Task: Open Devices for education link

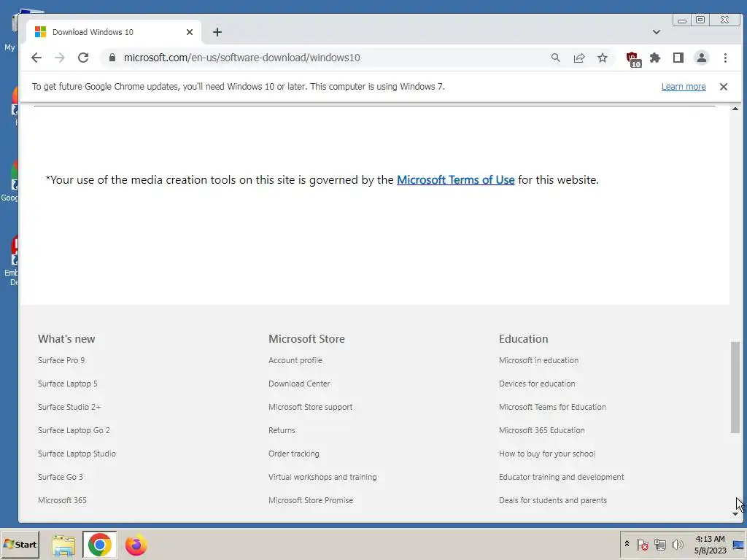Action: point(536,384)
